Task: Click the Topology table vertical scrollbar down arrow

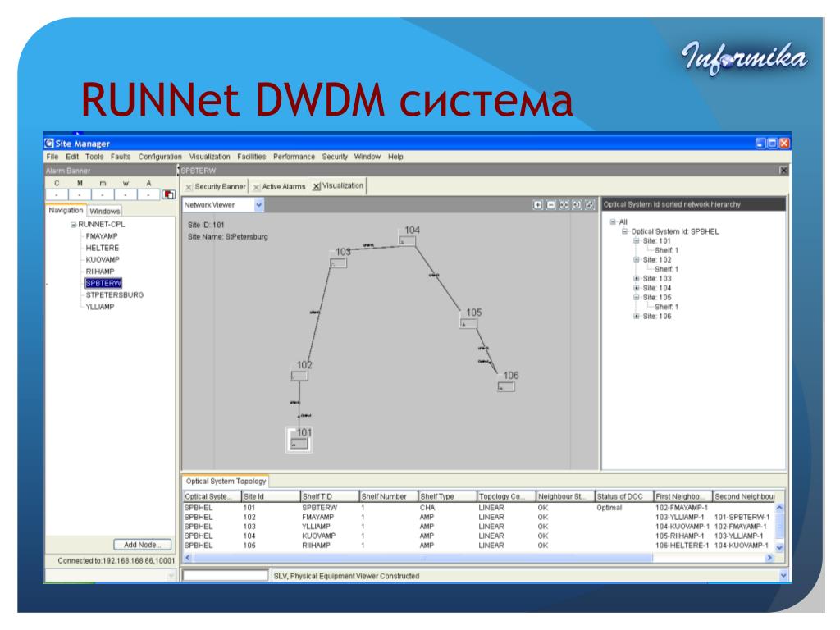Action: coord(779,547)
